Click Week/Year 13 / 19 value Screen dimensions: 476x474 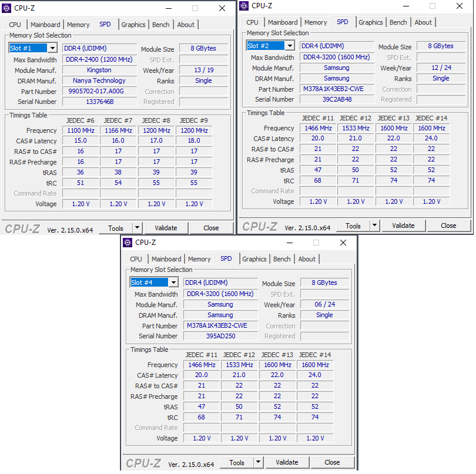pyautogui.click(x=204, y=70)
